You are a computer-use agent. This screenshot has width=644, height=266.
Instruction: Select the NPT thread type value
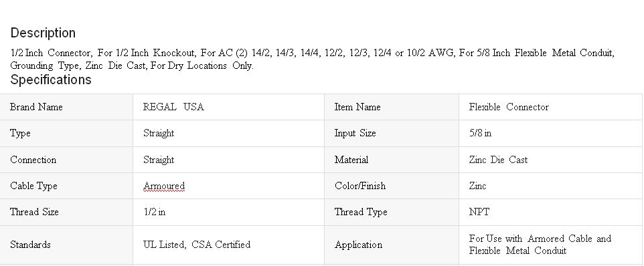(x=479, y=212)
